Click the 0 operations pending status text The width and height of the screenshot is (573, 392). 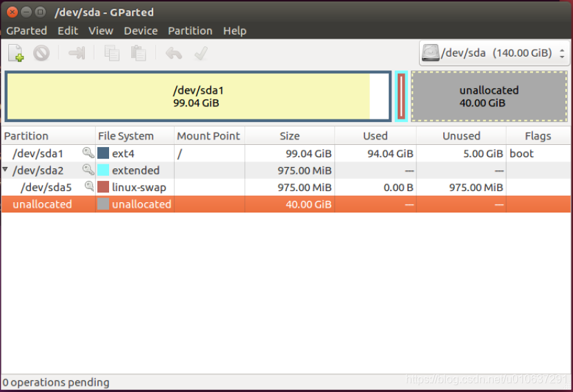pyautogui.click(x=56, y=382)
